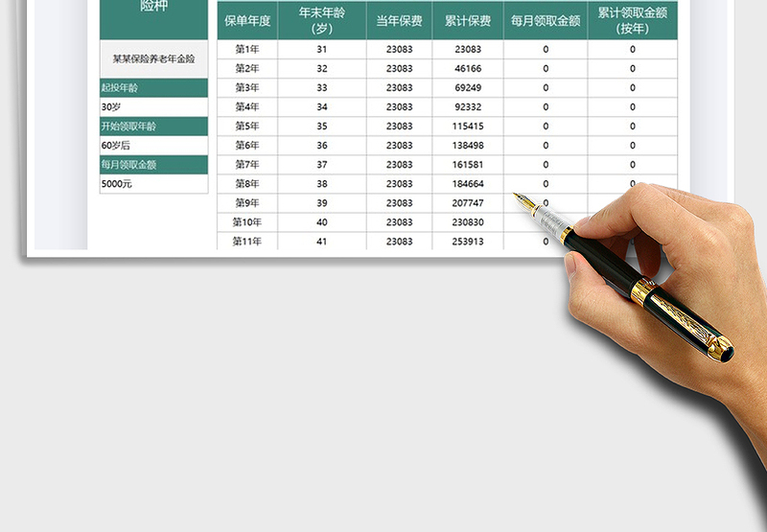Screen dimensions: 767x532
Task: Select the 第2年 row label
Action: [247, 68]
